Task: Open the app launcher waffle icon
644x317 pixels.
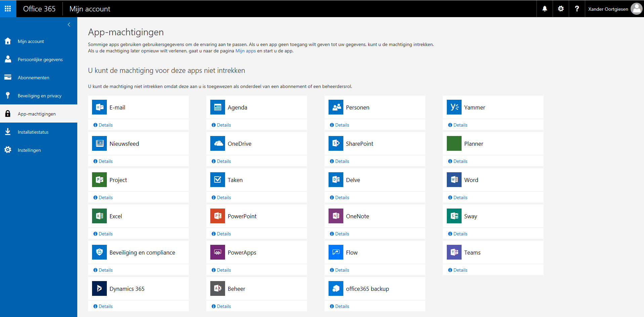Action: (x=8, y=9)
